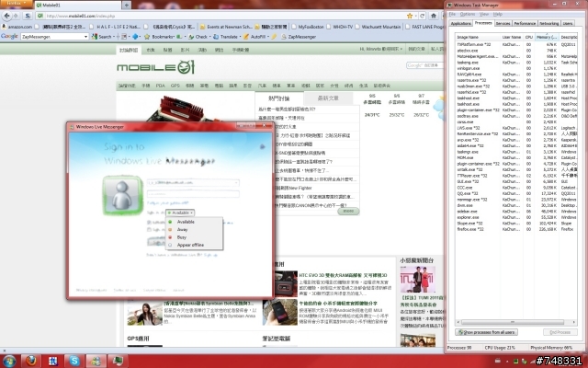Viewport: 588px width, 368px height.
Task: Sort processes by CPU column header
Action: (528, 37)
